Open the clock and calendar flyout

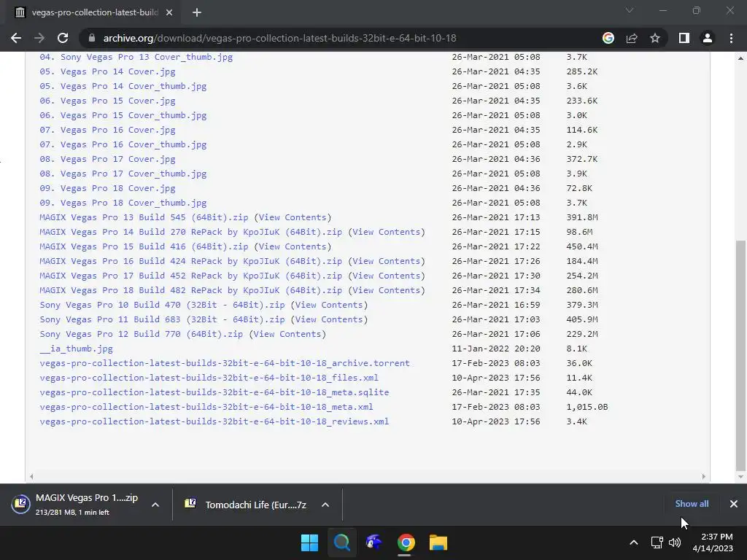pos(713,542)
